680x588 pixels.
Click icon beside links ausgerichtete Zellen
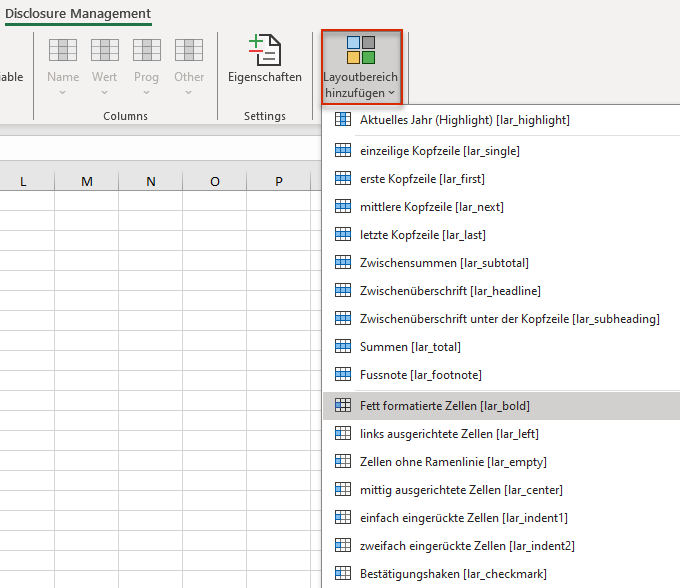click(x=343, y=433)
